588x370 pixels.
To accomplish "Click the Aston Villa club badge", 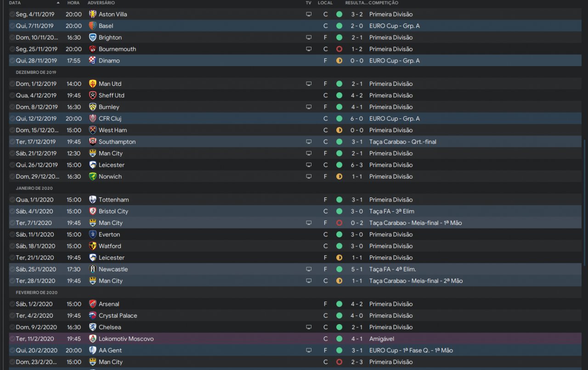I will [93, 14].
